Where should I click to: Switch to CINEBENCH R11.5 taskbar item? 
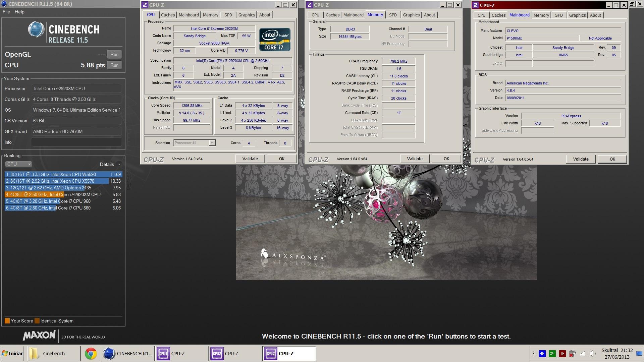point(128,354)
